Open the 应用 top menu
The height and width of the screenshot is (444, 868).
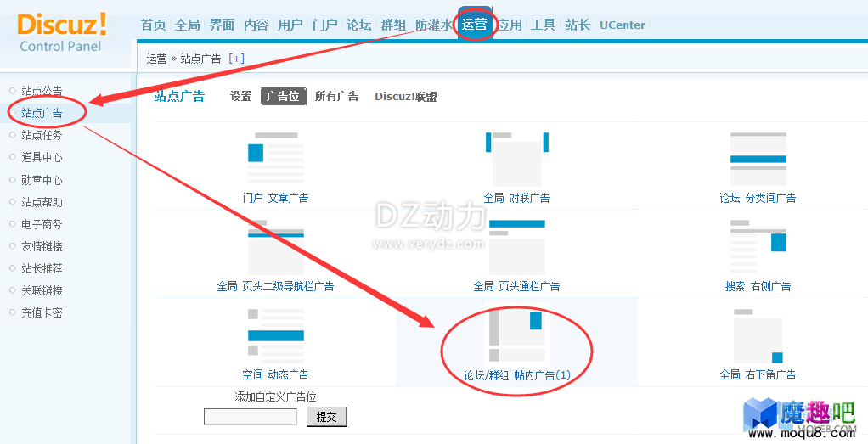(510, 25)
